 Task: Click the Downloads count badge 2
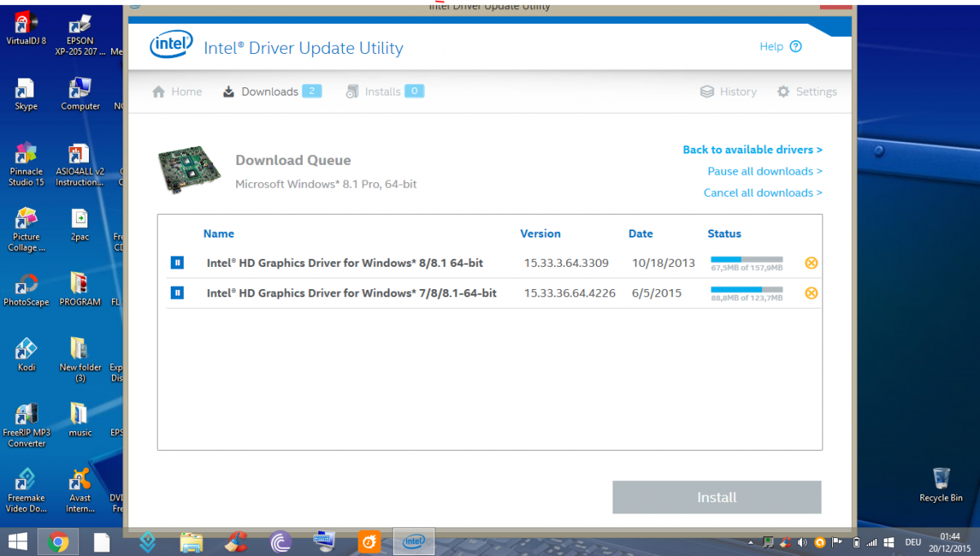click(x=312, y=91)
